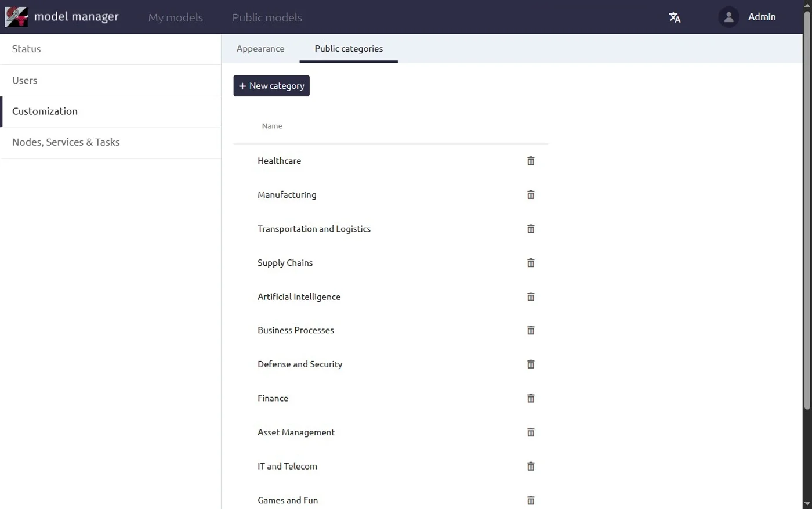Open the language translation selector
The image size is (812, 509).
click(x=675, y=17)
